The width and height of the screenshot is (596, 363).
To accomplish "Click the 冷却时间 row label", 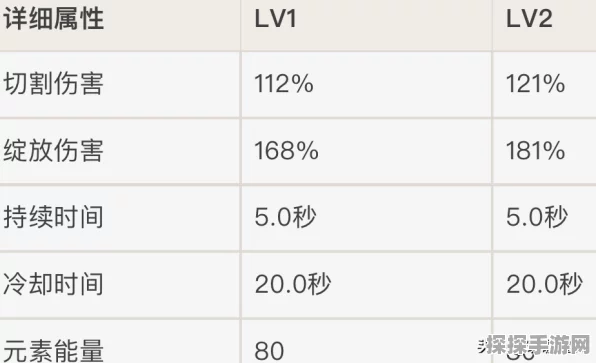I will click(x=54, y=284).
